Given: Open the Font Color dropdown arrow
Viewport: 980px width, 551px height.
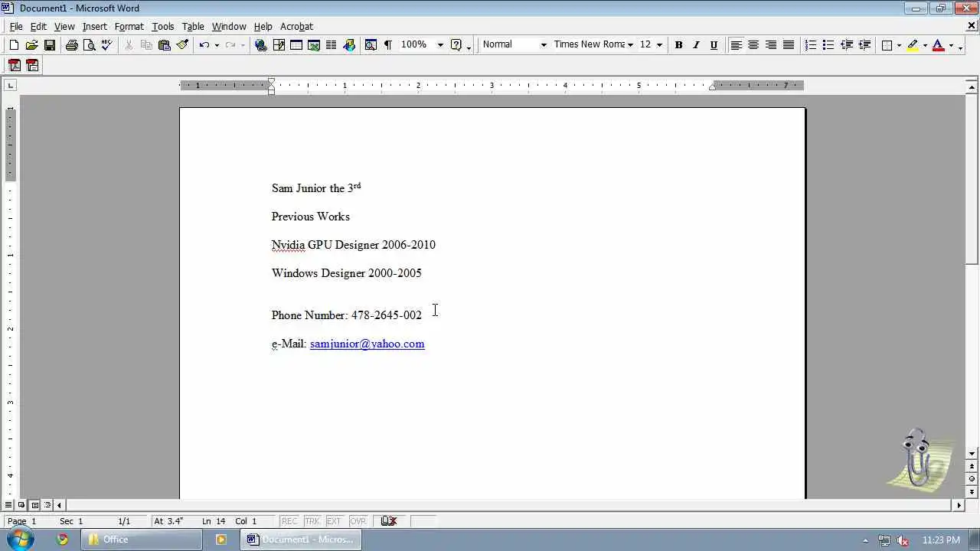Looking at the screenshot, I should point(951,45).
